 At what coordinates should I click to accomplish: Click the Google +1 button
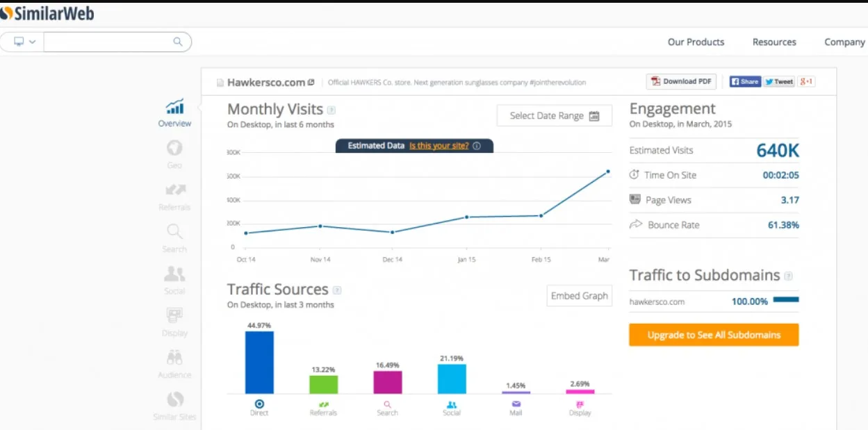(x=806, y=81)
